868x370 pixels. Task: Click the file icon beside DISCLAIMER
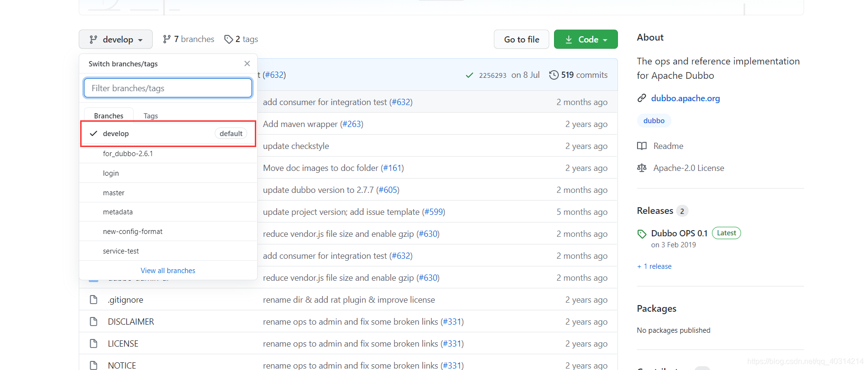pyautogui.click(x=94, y=322)
